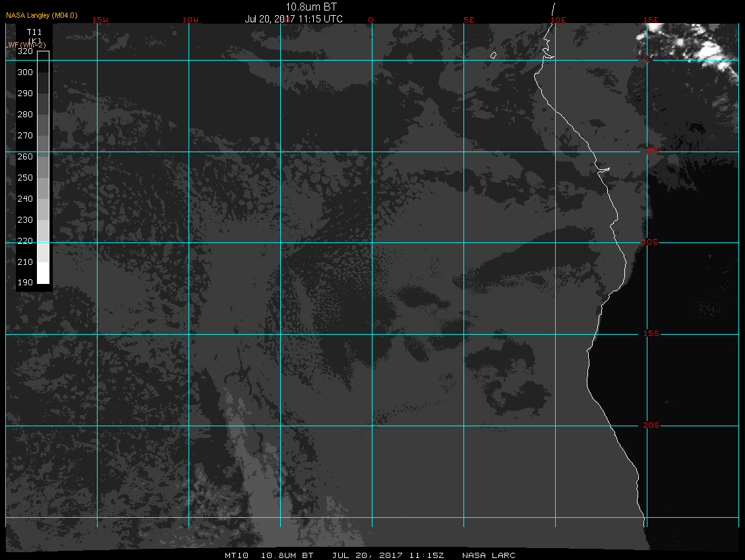Click the 230 colorbar label
The height and width of the screenshot is (560, 745).
point(25,220)
